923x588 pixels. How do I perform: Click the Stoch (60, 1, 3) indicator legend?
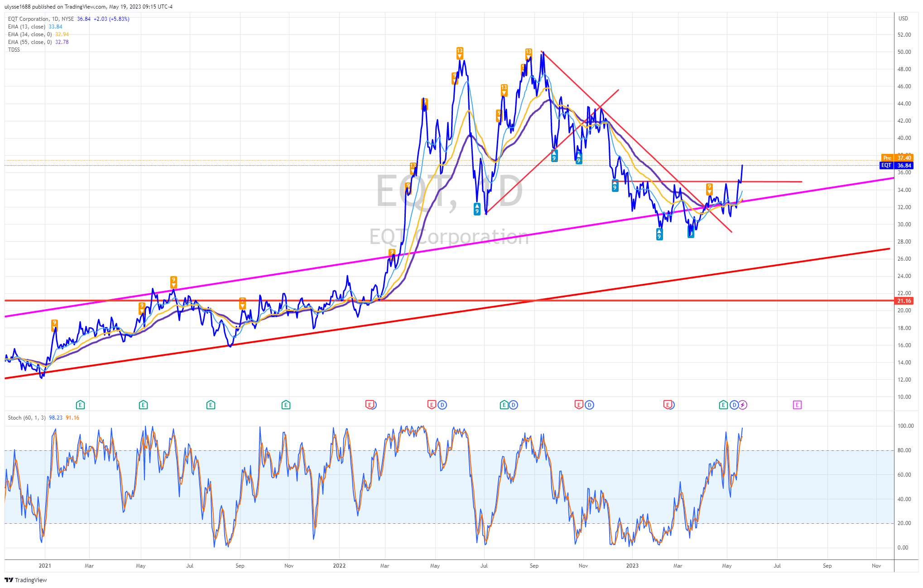43,418
